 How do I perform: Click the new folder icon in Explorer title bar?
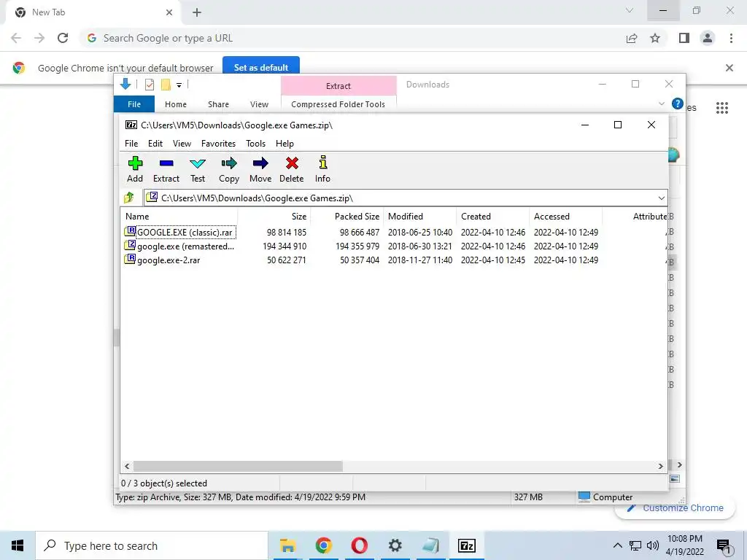point(166,85)
